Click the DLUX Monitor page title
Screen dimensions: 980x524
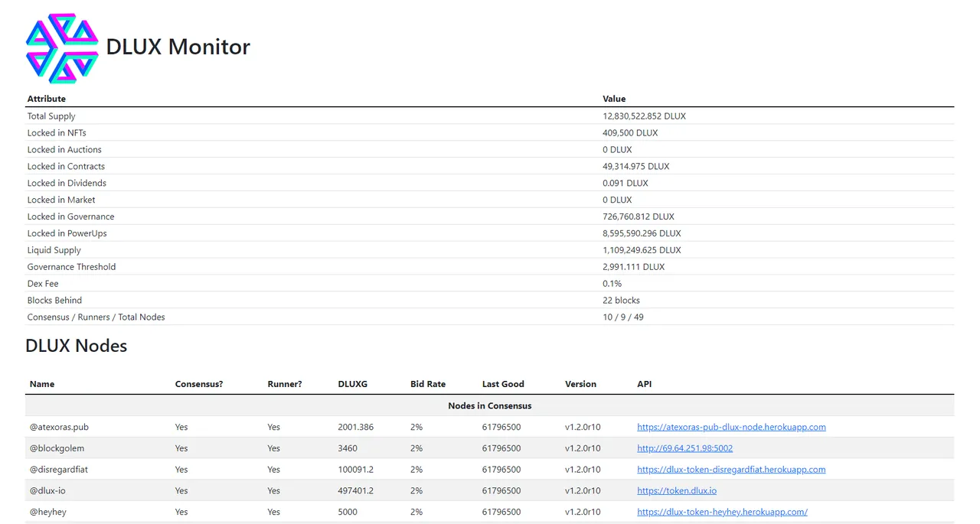178,47
